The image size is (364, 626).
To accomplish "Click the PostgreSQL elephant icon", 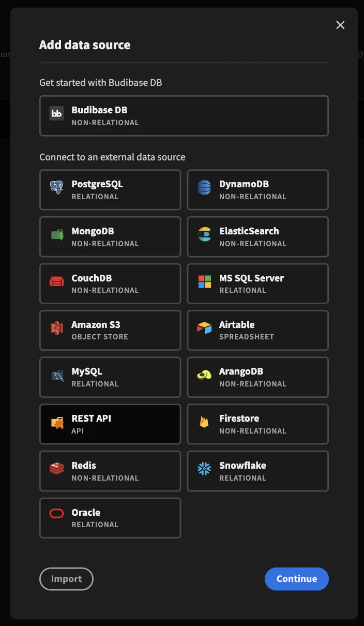I will 56,188.
